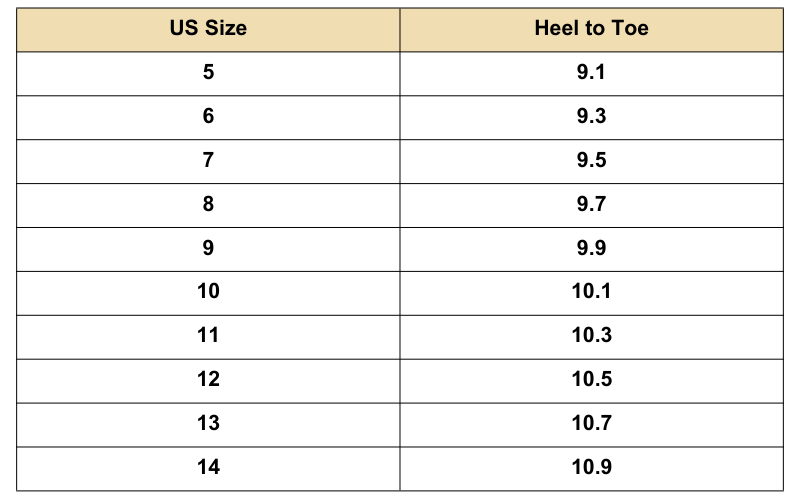Click the US Size column header

[208, 28]
